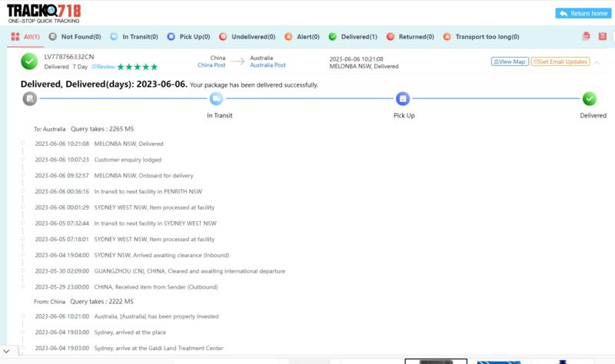Viewport: 615px width, 364px height.
Task: Click the bottom-left collapse chevron
Action: click(6, 352)
